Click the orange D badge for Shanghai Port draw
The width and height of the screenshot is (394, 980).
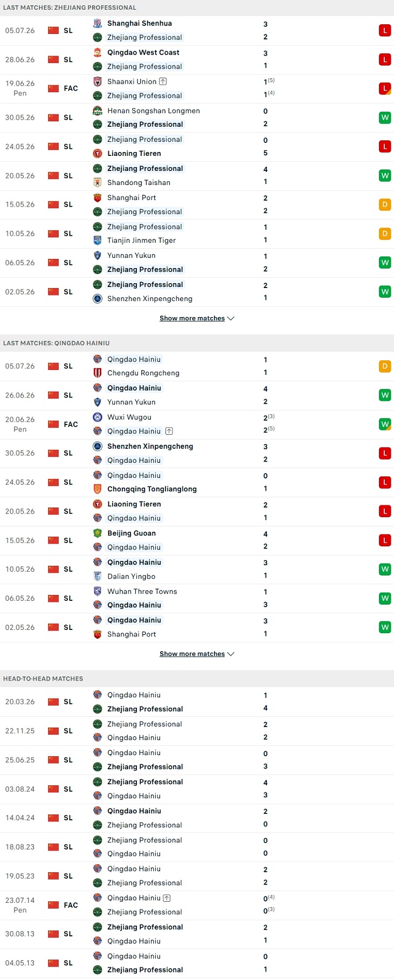click(385, 204)
